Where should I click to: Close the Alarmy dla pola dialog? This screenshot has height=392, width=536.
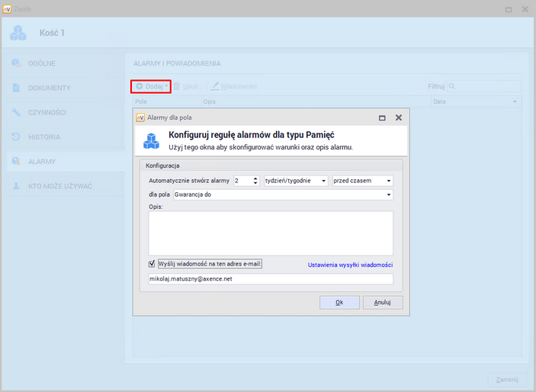[x=398, y=117]
